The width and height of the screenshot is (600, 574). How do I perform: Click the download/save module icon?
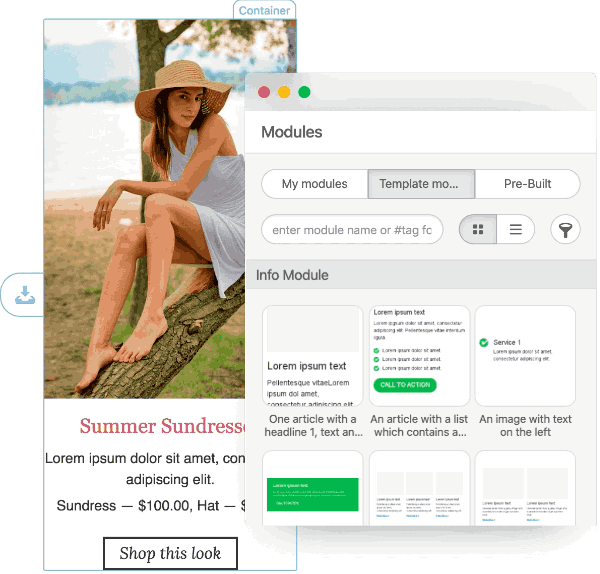tap(25, 295)
